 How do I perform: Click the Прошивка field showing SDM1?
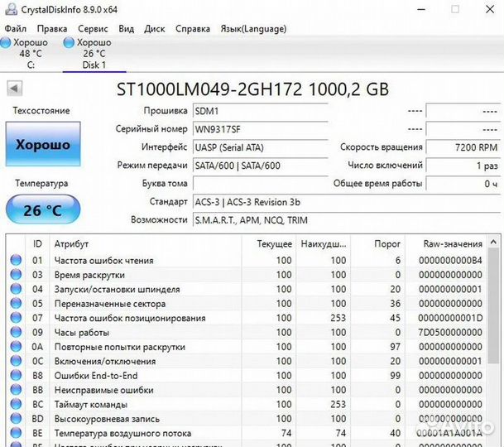(261, 111)
